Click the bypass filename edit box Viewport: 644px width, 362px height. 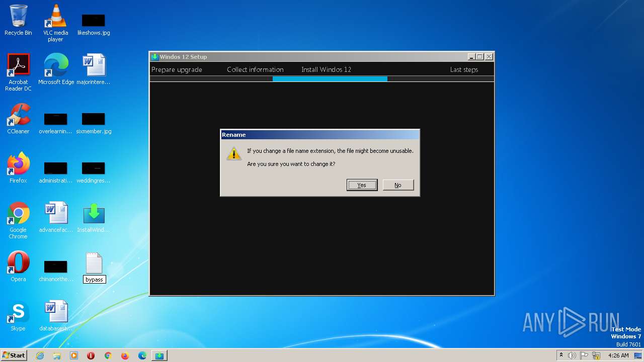pyautogui.click(x=95, y=280)
